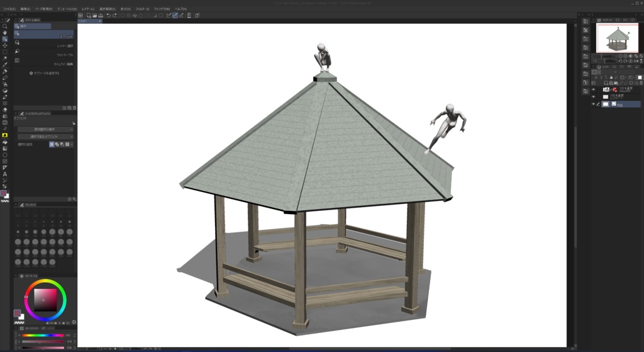The height and width of the screenshot is (352, 644).
Task: Hide the Arbor001 3D layer
Action: (x=594, y=89)
